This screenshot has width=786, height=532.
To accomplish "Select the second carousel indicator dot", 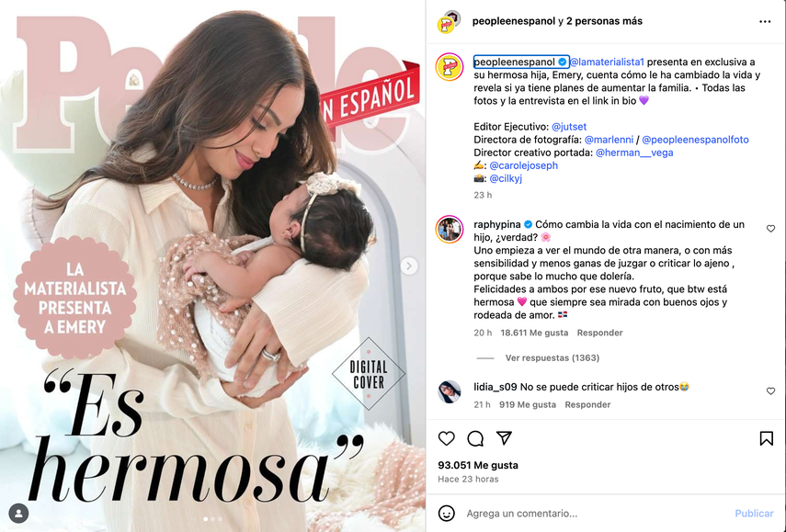I will [212, 519].
